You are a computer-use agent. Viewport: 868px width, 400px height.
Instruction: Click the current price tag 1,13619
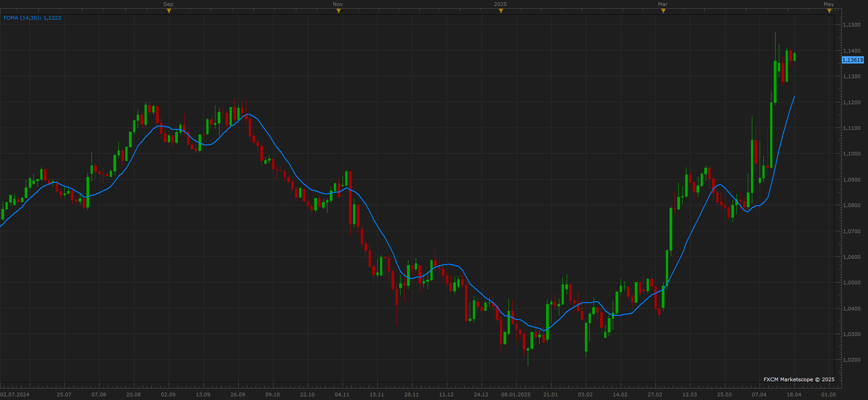[853, 60]
